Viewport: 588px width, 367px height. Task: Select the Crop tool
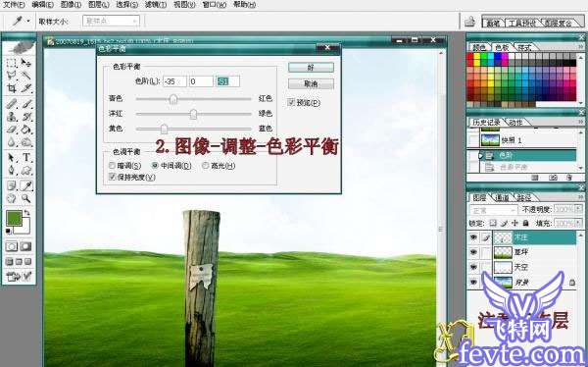(12, 88)
